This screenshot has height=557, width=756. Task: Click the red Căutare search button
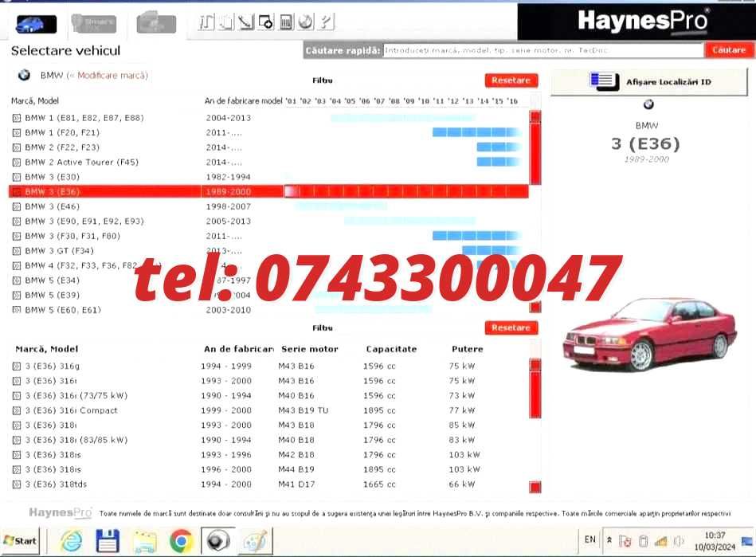729,50
